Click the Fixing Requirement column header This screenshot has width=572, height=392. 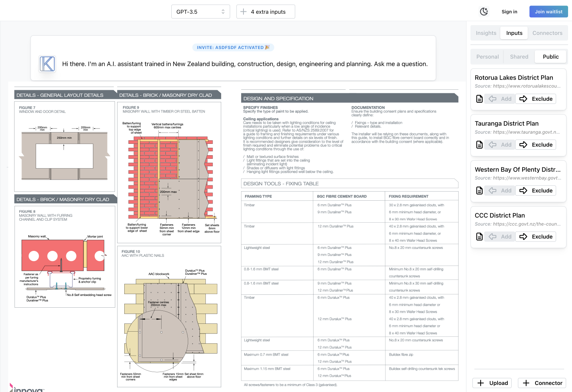(x=409, y=196)
